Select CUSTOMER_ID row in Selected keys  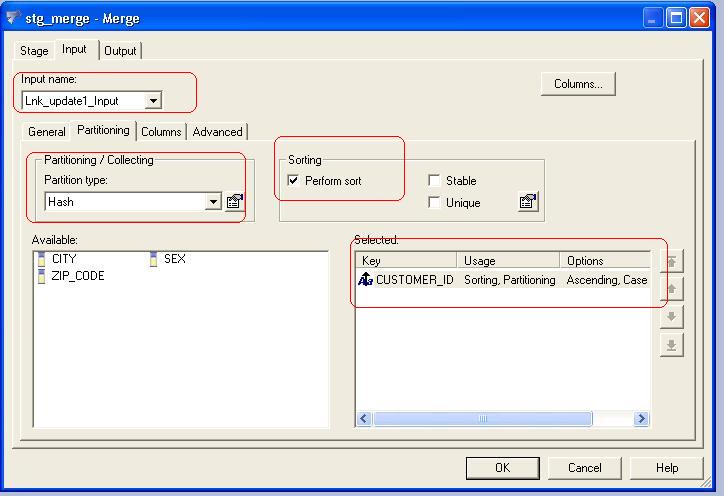(414, 280)
